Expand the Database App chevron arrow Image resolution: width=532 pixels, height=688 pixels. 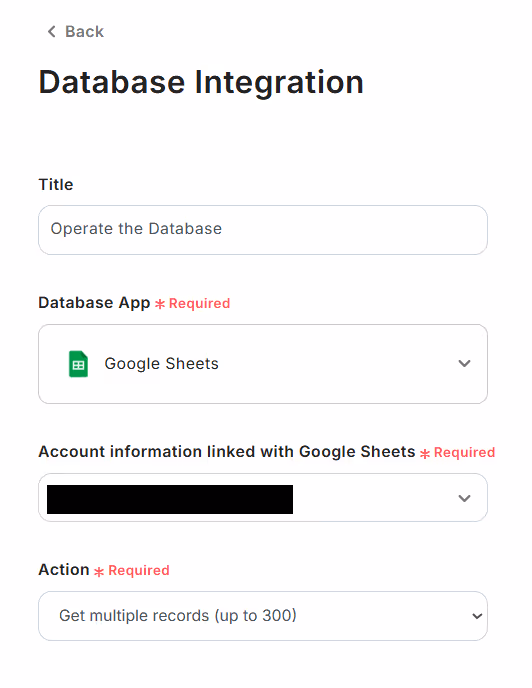click(x=464, y=363)
